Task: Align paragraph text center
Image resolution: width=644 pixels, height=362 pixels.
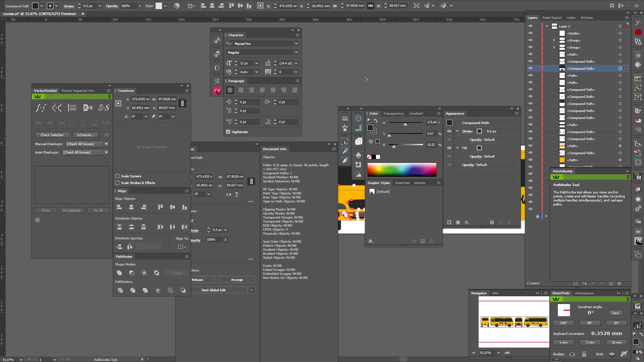Action: (241, 90)
